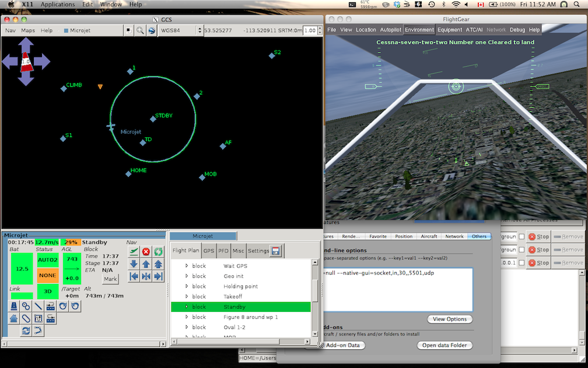Viewport: 588px width, 368px height.
Task: Click the Settings tab in Microjet notebook
Action: coord(258,251)
